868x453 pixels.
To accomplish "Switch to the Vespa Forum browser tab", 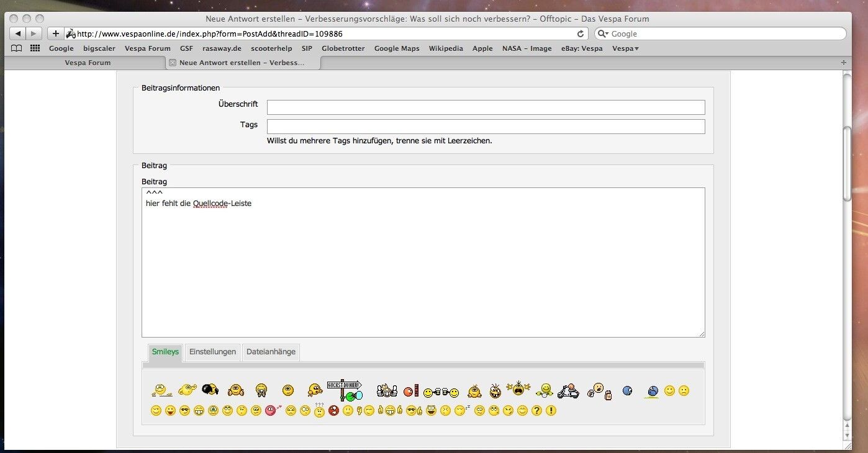I will coord(88,63).
